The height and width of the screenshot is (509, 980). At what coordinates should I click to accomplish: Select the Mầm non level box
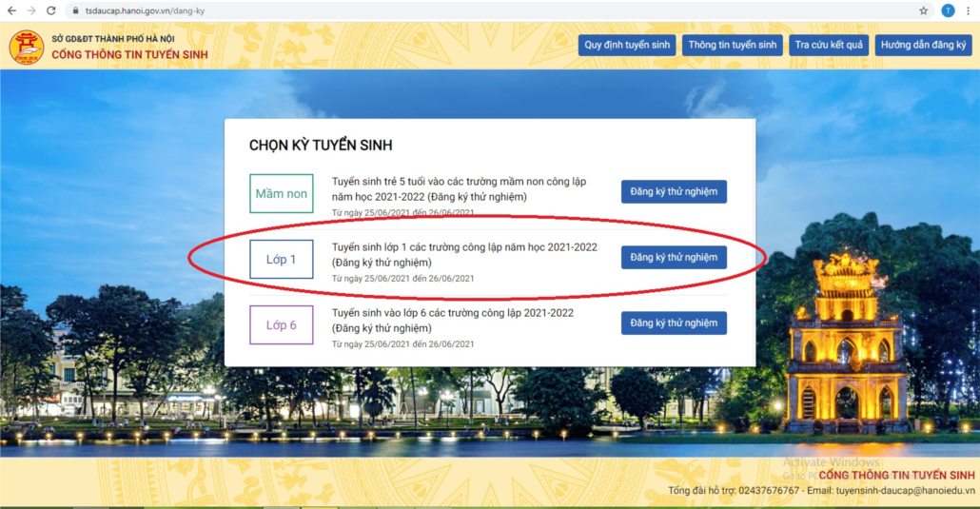coord(281,193)
